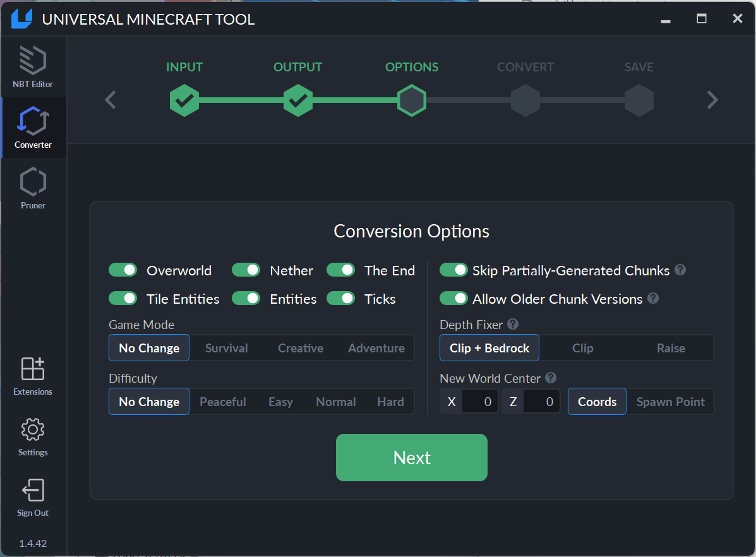This screenshot has width=756, height=557.
Task: Click the Sign Out icon
Action: 33,491
